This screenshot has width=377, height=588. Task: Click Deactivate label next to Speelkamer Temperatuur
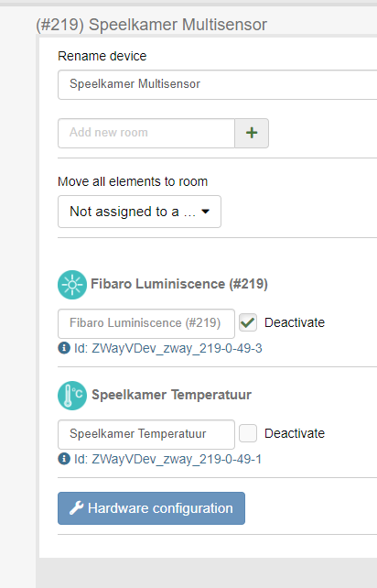tap(295, 433)
